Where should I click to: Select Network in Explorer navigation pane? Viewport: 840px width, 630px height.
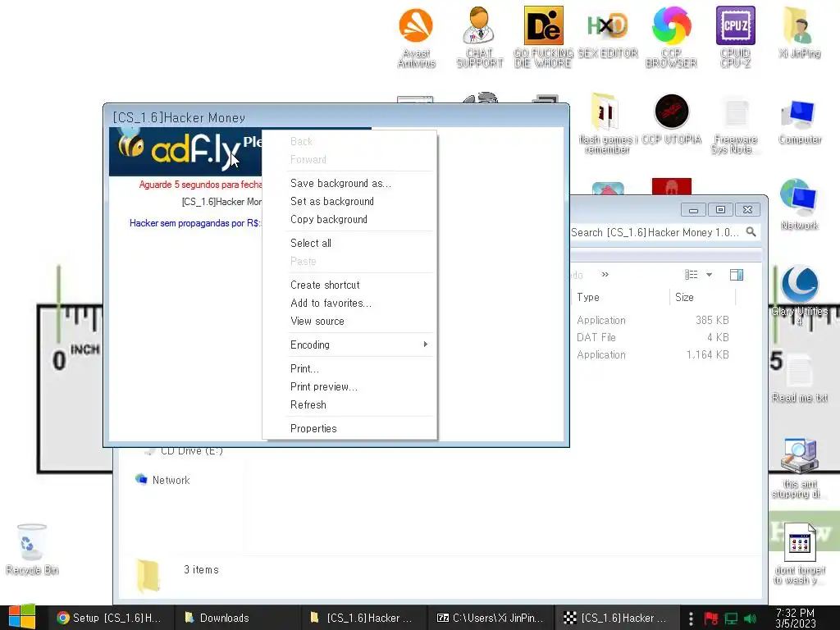163,480
